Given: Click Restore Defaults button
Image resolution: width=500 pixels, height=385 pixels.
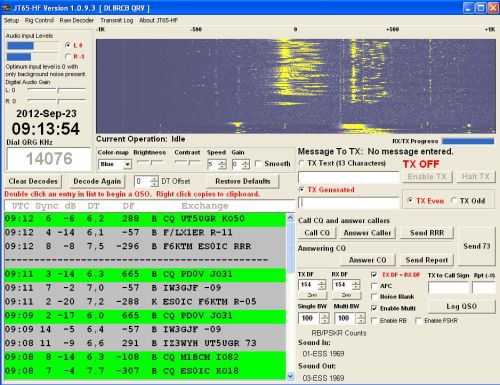Looking at the screenshot, I should (x=243, y=181).
